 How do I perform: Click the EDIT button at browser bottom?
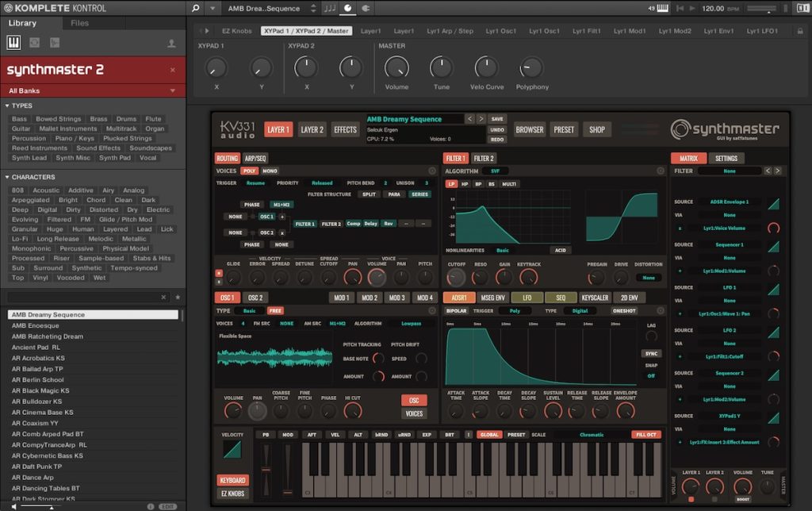coord(167,506)
